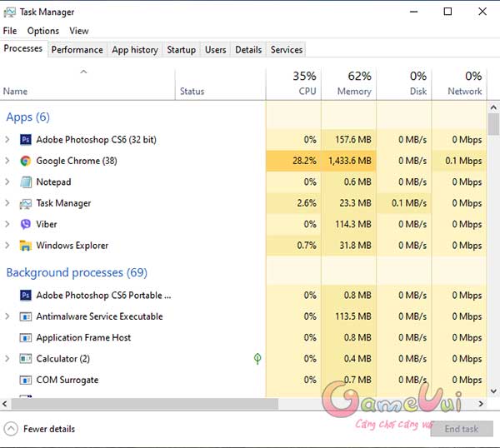Viewport: 500px width, 448px height.
Task: Switch to the Performance tab
Action: click(x=77, y=50)
